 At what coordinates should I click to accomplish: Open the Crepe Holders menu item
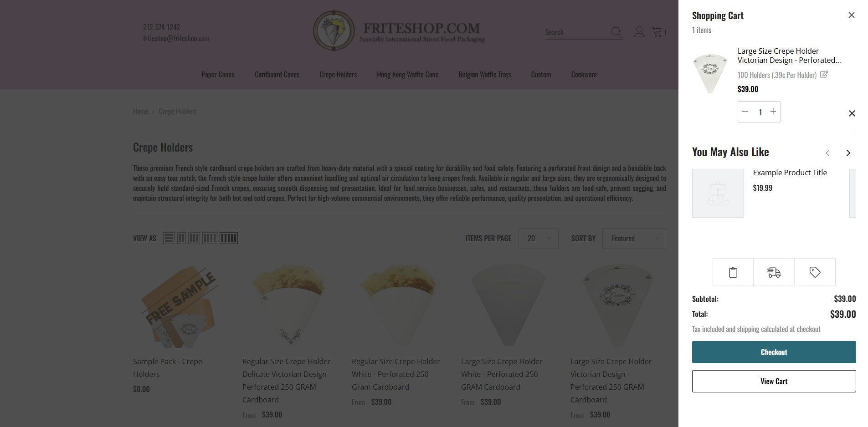(x=338, y=75)
